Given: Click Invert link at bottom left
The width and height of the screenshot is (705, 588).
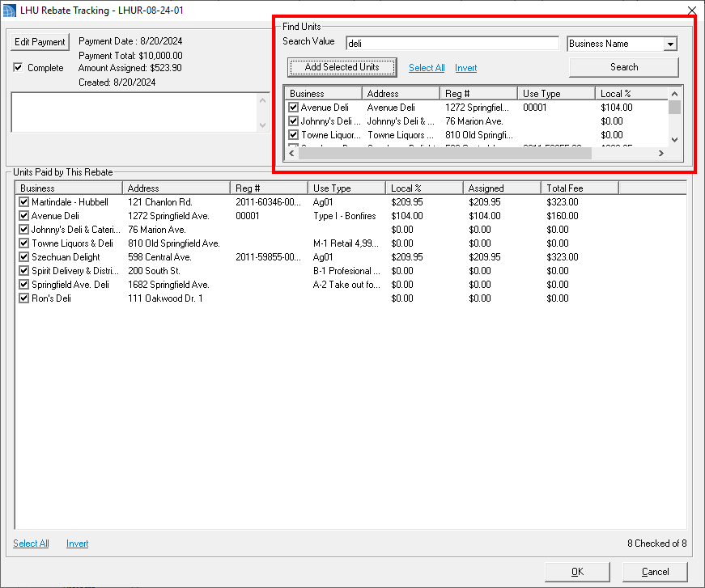Looking at the screenshot, I should (78, 544).
